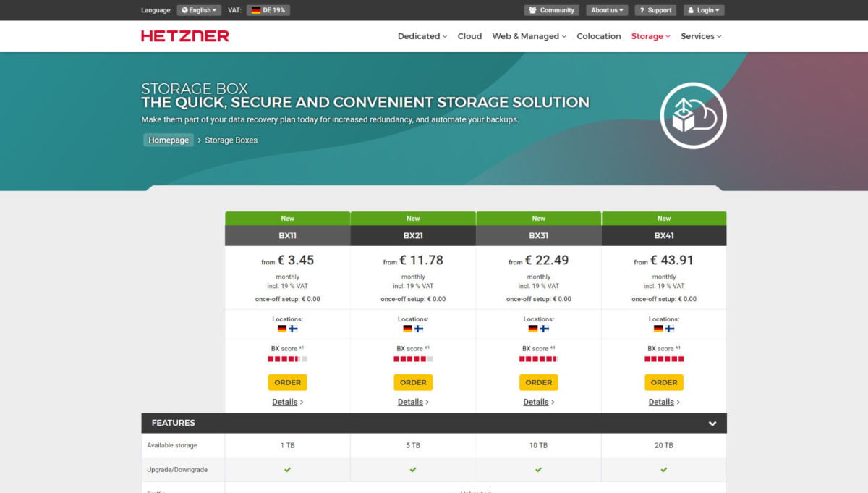Go back to Homepage via breadcrumb
The width and height of the screenshot is (868, 493).
tap(169, 140)
